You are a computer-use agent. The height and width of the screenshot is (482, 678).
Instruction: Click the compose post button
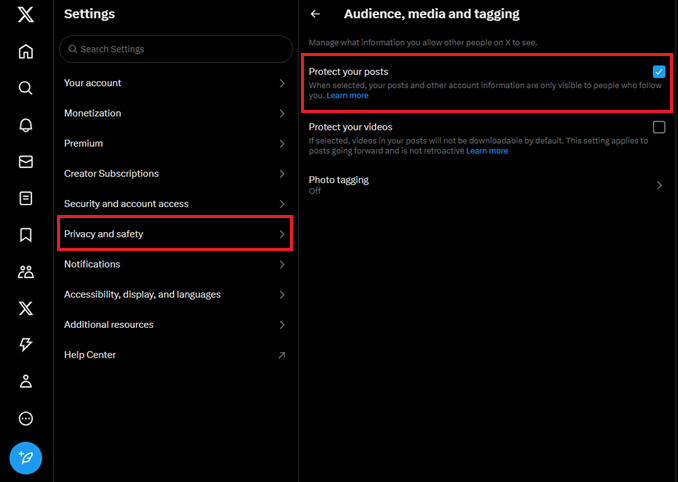pyautogui.click(x=26, y=457)
